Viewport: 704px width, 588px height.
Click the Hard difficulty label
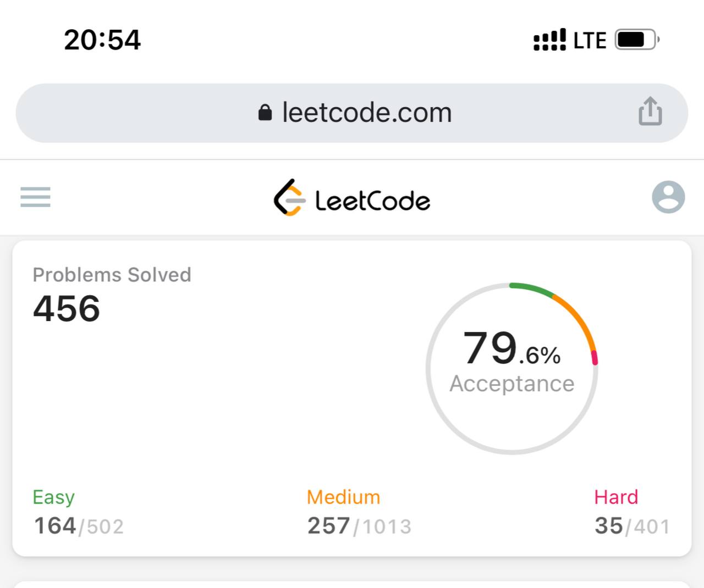pos(616,497)
